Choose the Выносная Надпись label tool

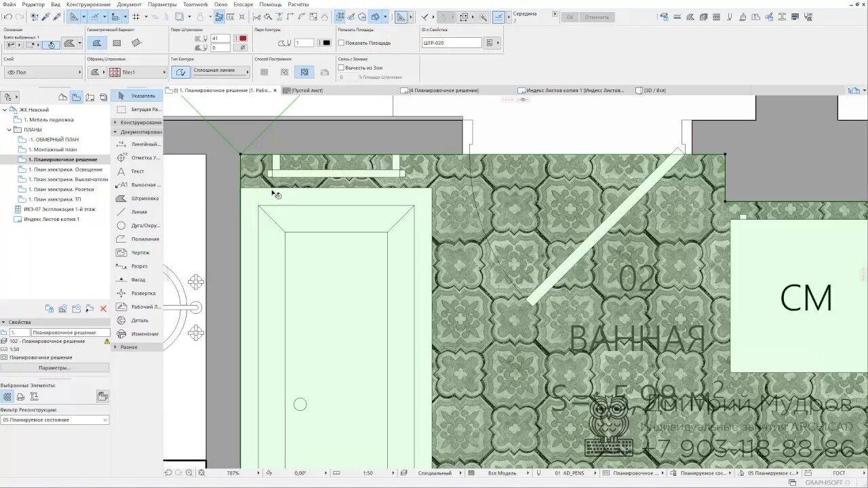(x=137, y=185)
